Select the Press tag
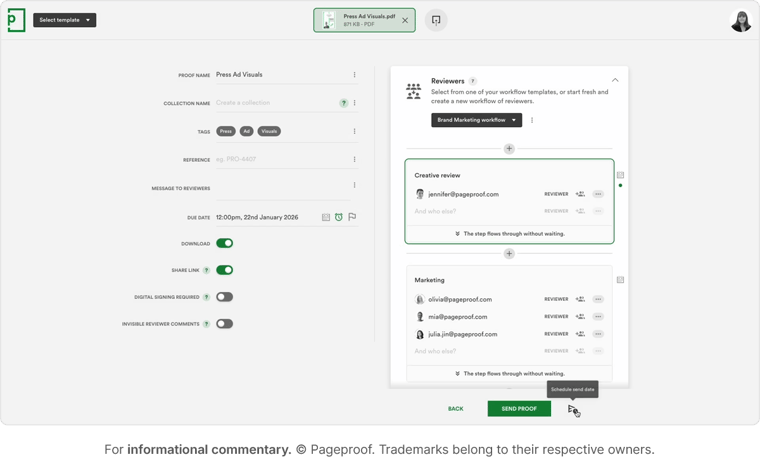Image resolution: width=760 pixels, height=457 pixels. (226, 131)
